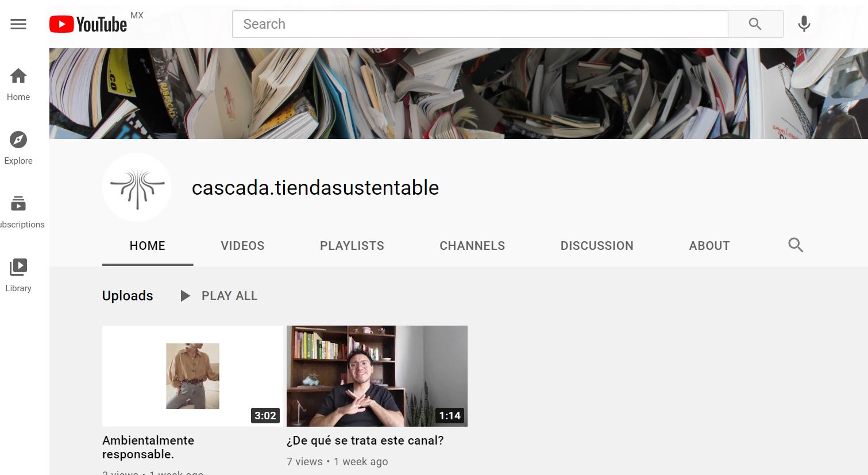Open Explore in the sidebar
Viewport: 868px width, 475px height.
point(18,148)
